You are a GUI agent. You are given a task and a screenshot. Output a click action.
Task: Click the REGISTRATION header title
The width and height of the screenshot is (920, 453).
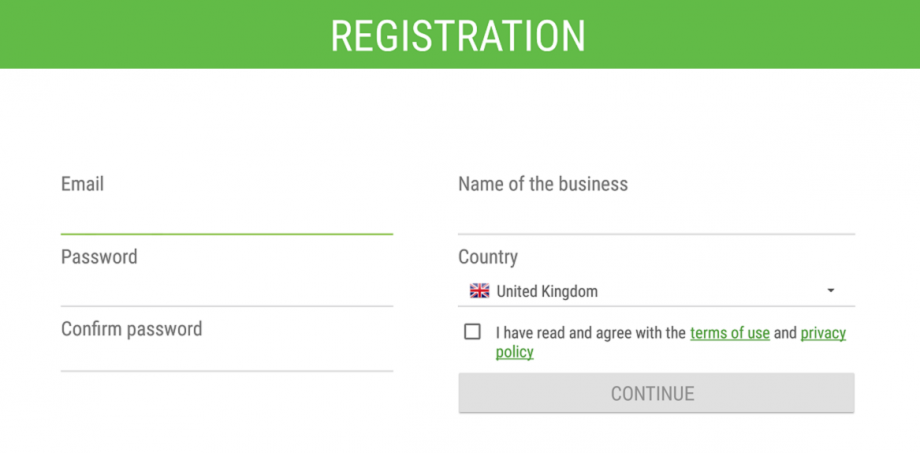tap(458, 36)
